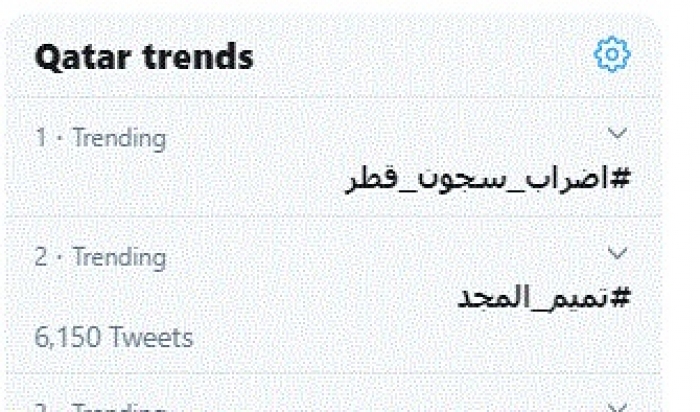This screenshot has height=412, width=700.
Task: Expand the chevron on first trend
Action: click(619, 133)
